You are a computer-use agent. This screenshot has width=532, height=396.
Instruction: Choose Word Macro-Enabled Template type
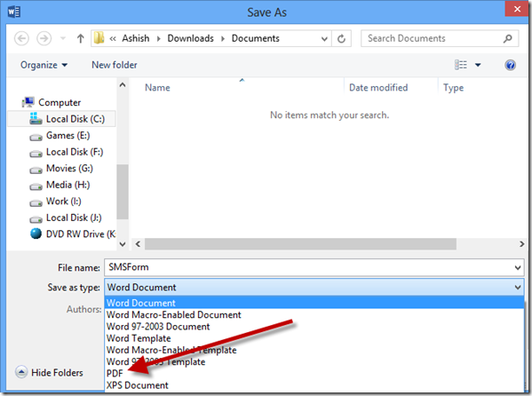(171, 350)
